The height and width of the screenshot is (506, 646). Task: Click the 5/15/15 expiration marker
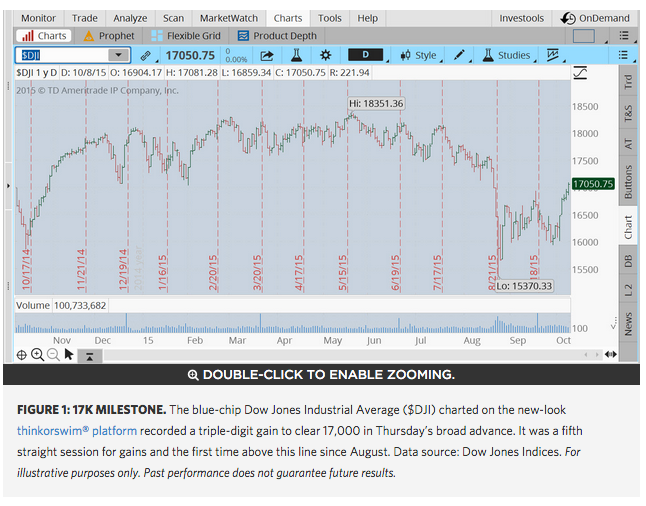342,273
